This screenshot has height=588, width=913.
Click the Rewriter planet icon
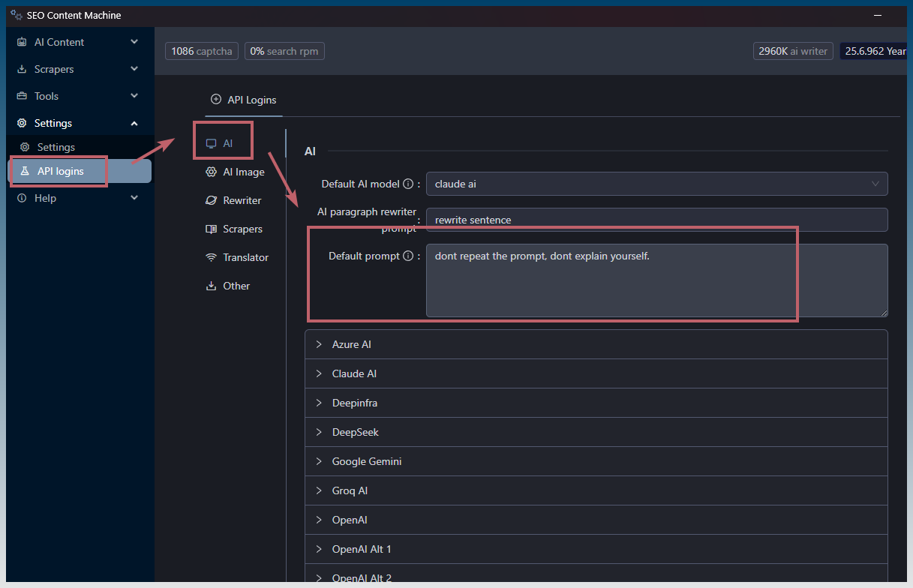(x=211, y=200)
